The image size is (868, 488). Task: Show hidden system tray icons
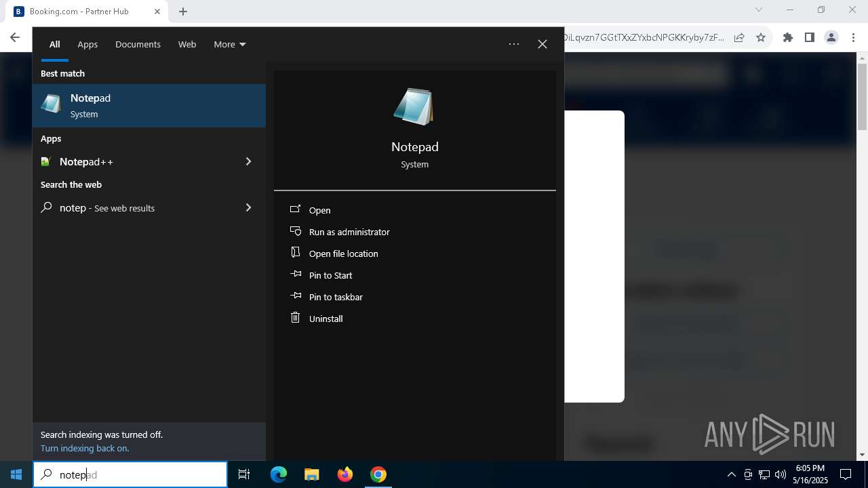(x=731, y=474)
